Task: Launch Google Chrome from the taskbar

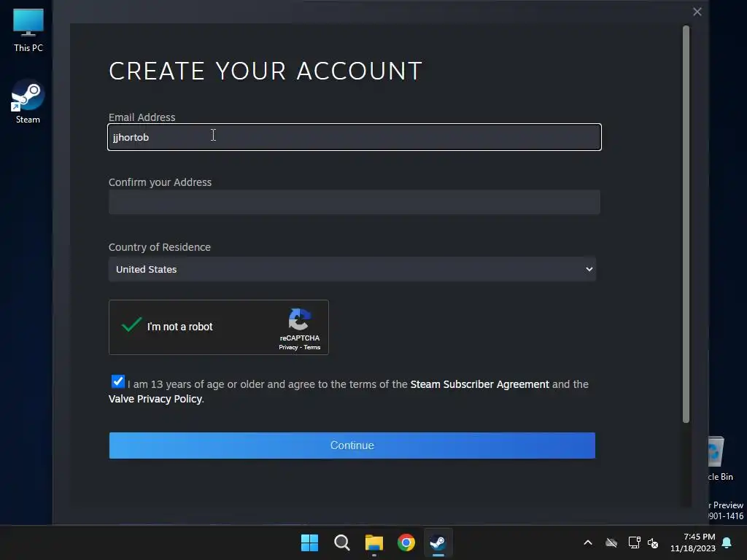Action: click(x=406, y=542)
